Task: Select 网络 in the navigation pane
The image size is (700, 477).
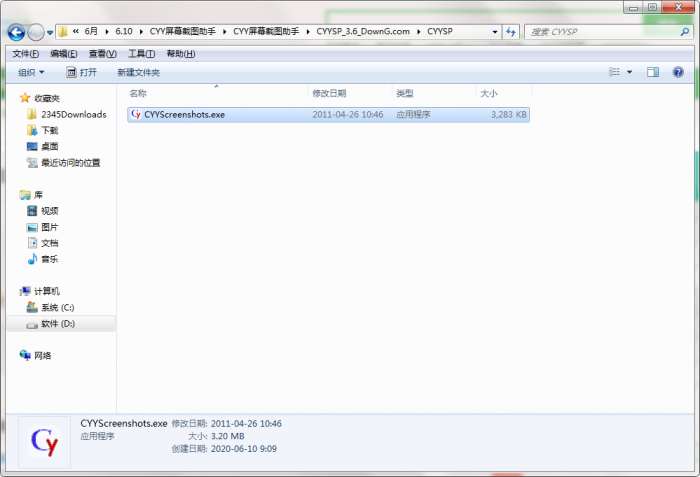Action: tap(36, 356)
